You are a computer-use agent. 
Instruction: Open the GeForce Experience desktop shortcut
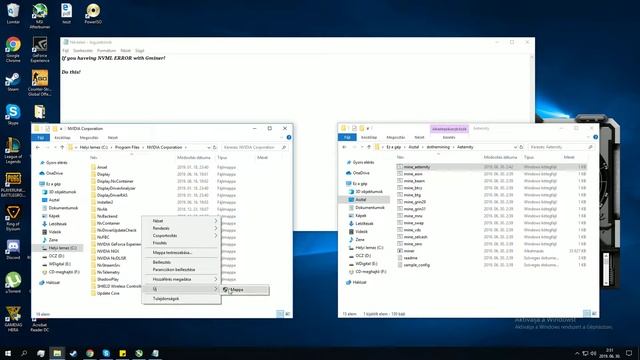40,49
